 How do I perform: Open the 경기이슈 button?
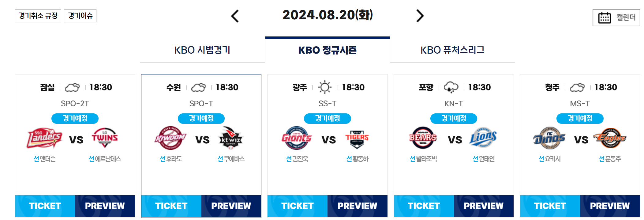(x=80, y=16)
